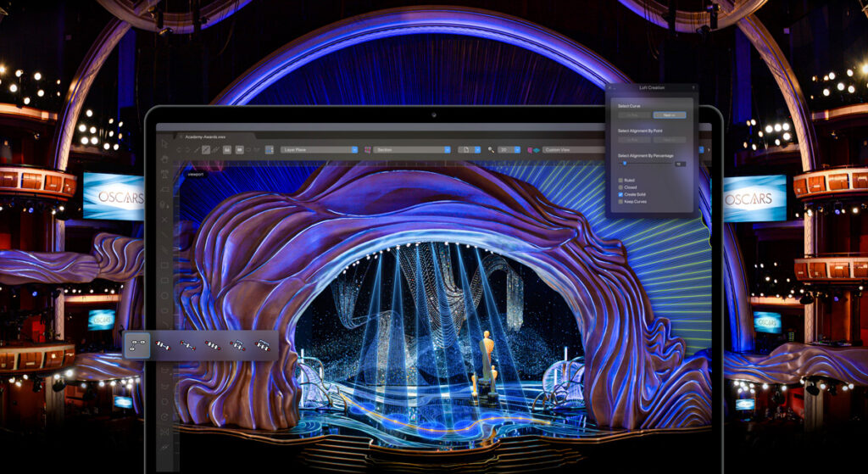Uncheck the Create Solid checkbox
This screenshot has height=474, width=868.
click(x=620, y=194)
